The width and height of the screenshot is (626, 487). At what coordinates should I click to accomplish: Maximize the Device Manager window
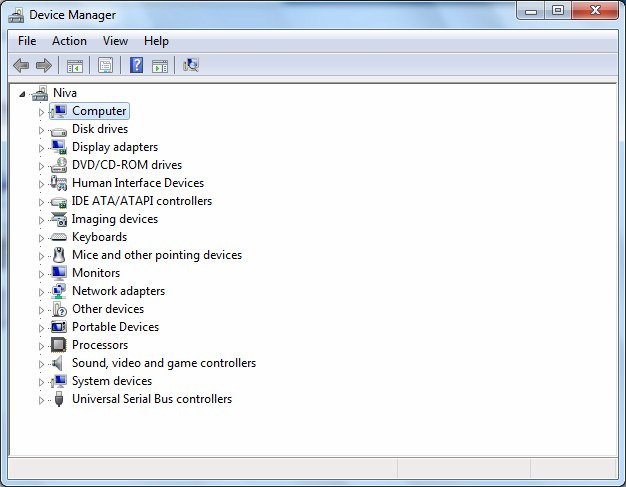tap(558, 11)
